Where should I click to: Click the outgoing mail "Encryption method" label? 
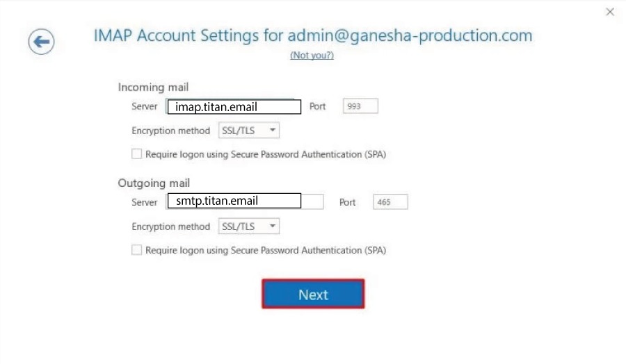tap(170, 226)
